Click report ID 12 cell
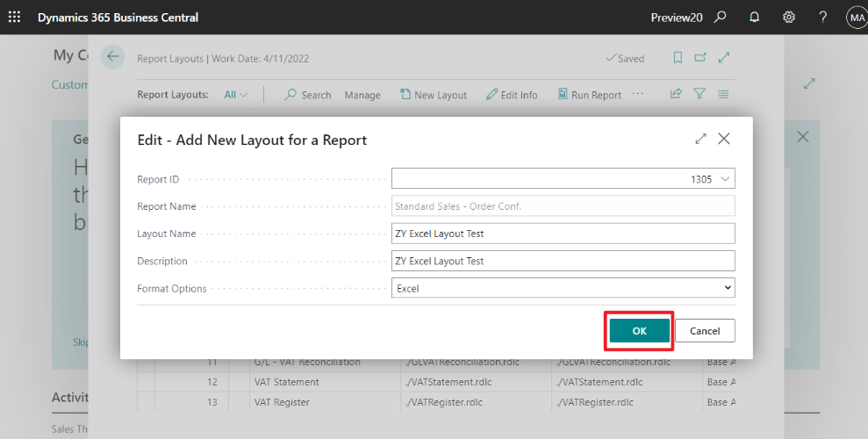The image size is (868, 439). pos(191,382)
